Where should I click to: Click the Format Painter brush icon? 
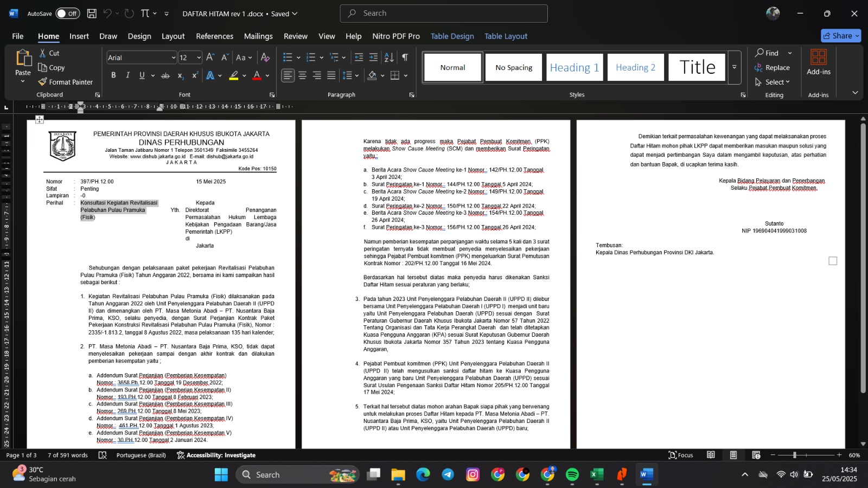coord(43,82)
